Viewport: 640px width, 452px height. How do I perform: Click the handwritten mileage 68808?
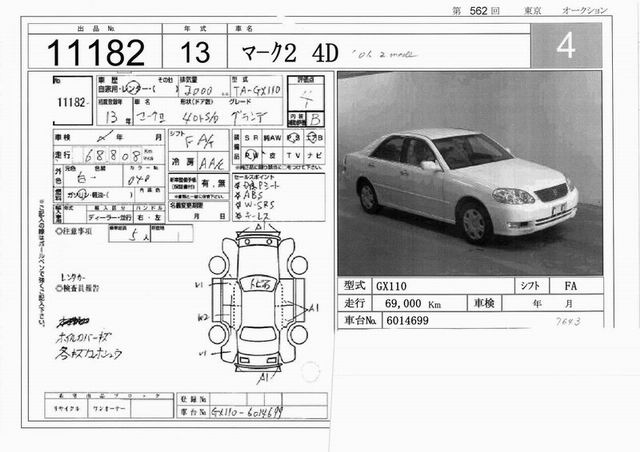click(x=113, y=156)
